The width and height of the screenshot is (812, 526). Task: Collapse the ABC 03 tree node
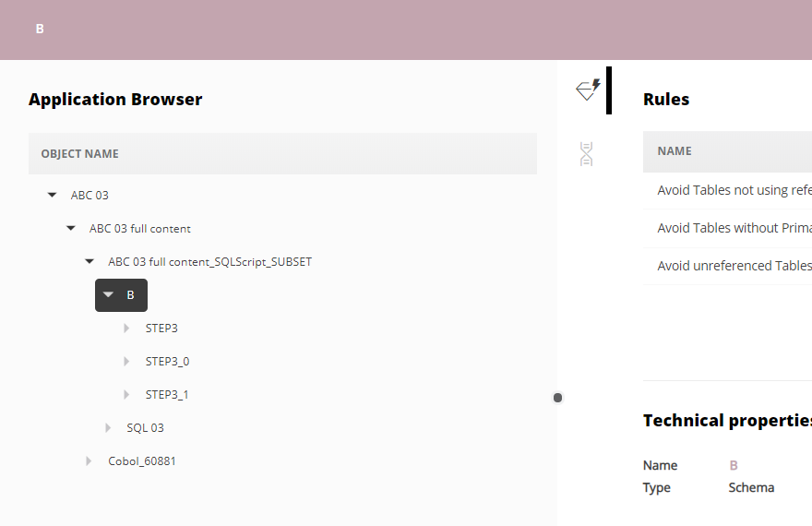pyautogui.click(x=53, y=196)
